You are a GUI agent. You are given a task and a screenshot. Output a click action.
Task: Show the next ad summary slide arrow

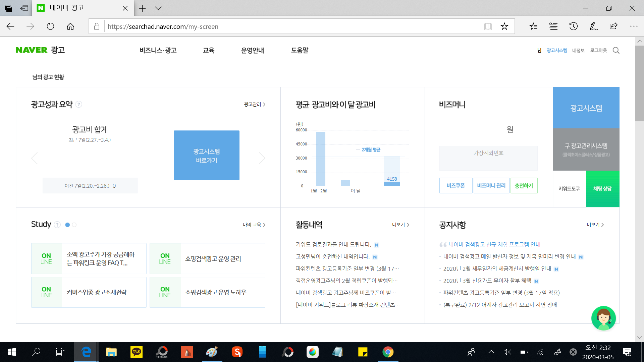[x=262, y=158]
